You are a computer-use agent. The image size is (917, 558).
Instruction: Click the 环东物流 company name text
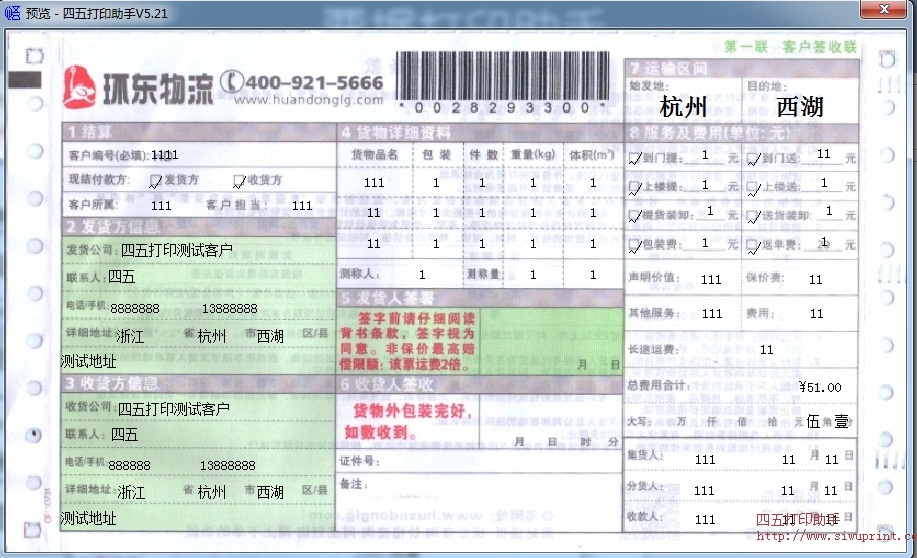pyautogui.click(x=158, y=89)
